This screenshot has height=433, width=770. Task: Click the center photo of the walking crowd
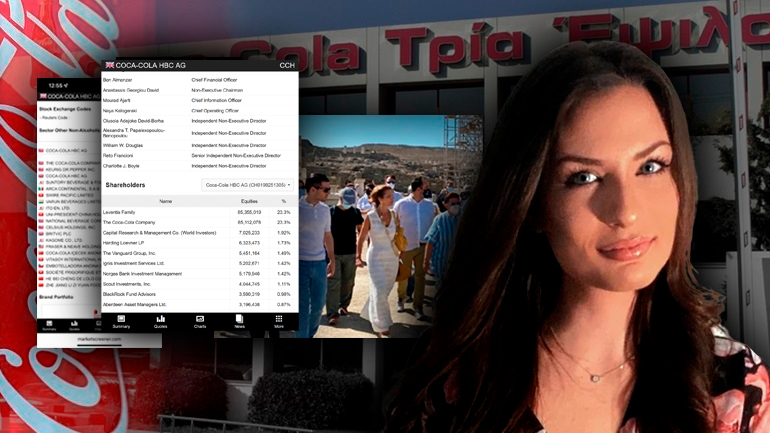(380, 230)
